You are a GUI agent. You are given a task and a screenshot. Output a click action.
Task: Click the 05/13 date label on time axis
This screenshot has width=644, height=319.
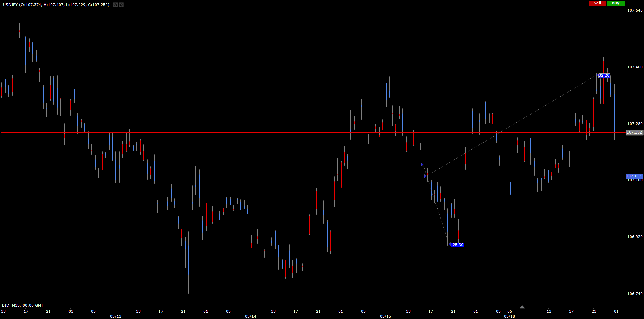116,316
